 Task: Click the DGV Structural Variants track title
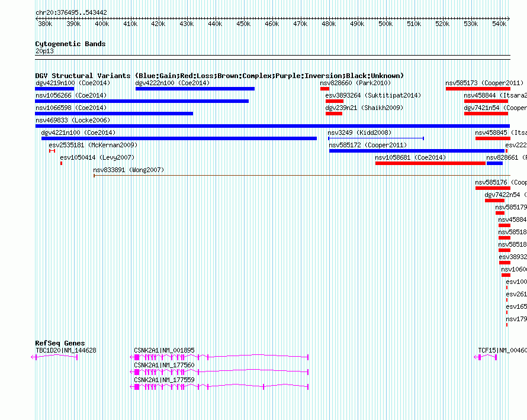220,76
